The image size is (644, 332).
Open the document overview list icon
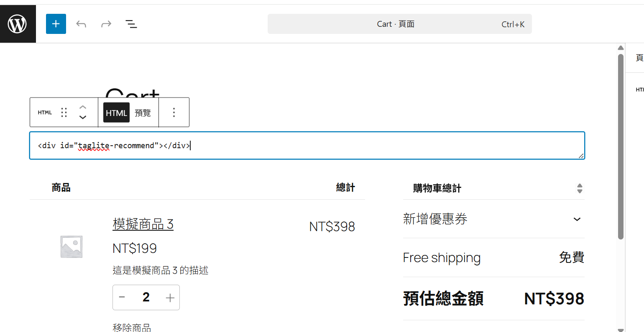(x=131, y=24)
